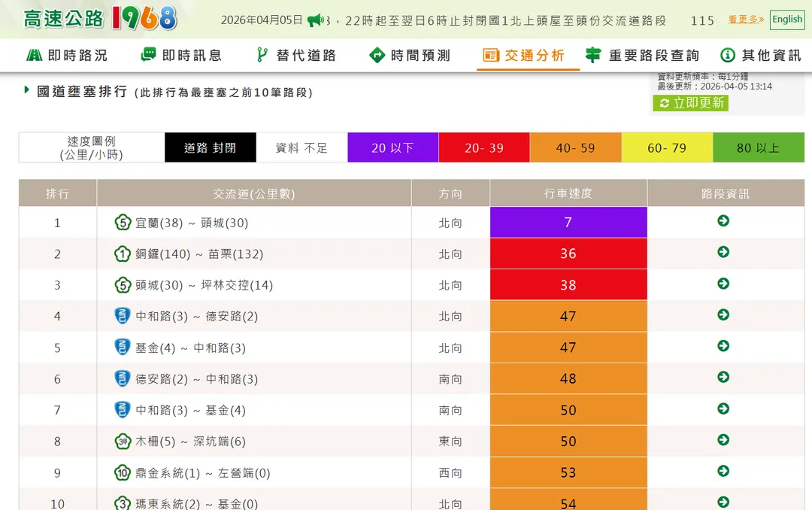The image size is (812, 510).
Task: Click the 20- 39 red legend swatch
Action: [x=484, y=147]
